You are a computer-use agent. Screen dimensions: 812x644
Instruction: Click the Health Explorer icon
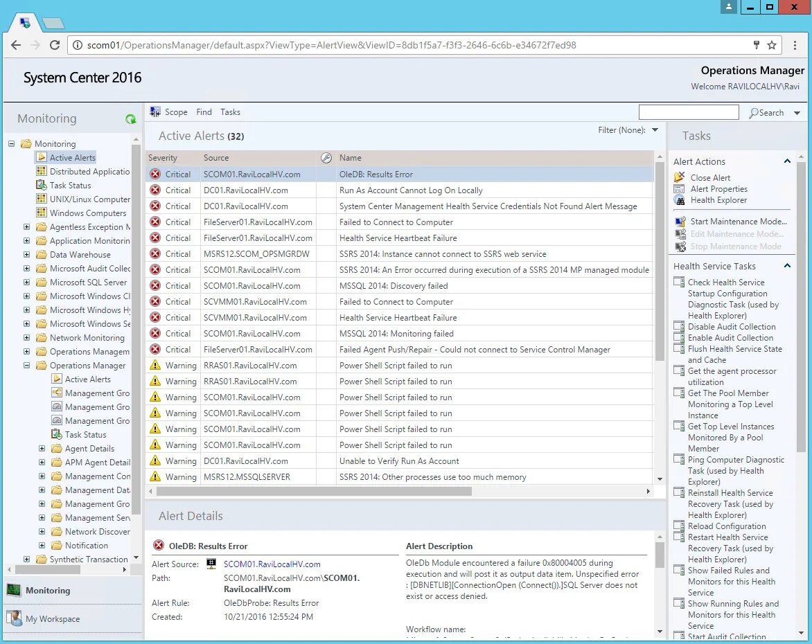point(680,200)
